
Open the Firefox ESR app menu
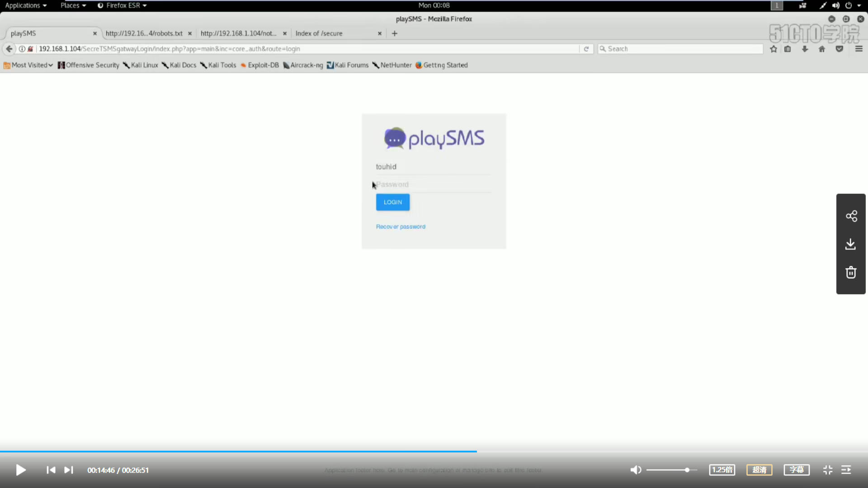pos(122,5)
